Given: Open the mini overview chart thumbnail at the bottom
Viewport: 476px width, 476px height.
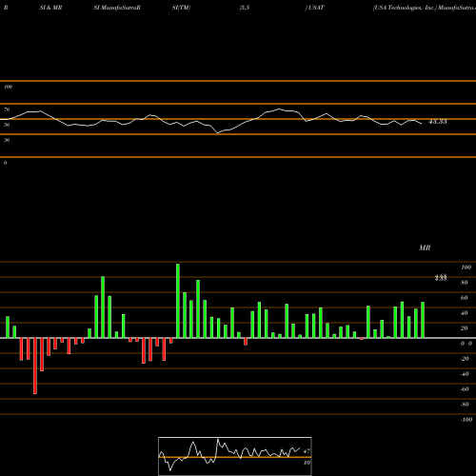Looking at the screenshot, I should (235, 456).
